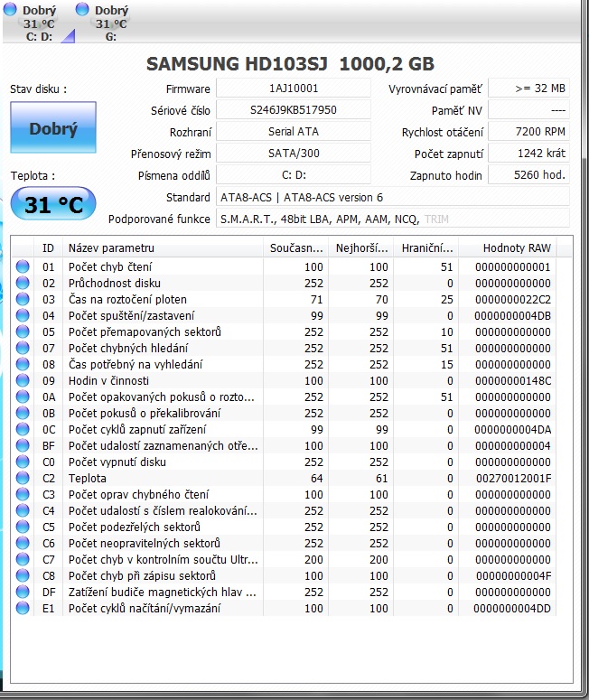Viewport: 589px width, 700px height.
Task: Select the Čas na roztočení ploten text
Action: 127,299
